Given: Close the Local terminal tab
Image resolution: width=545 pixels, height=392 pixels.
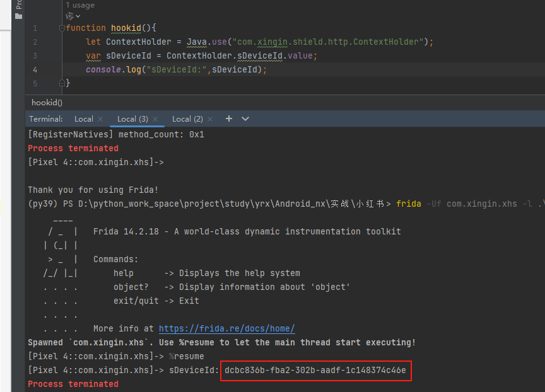Looking at the screenshot, I should click(x=100, y=119).
